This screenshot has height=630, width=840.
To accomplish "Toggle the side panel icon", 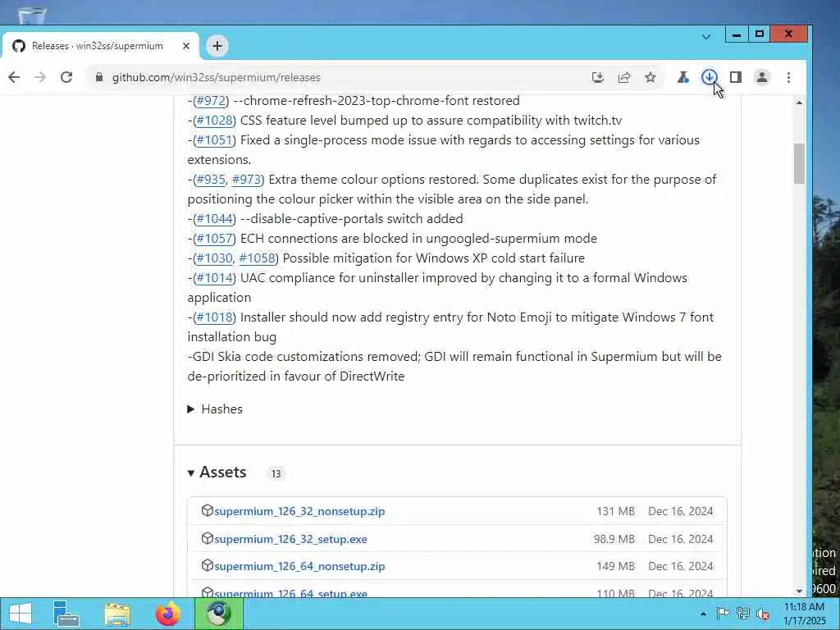I will coord(736,77).
